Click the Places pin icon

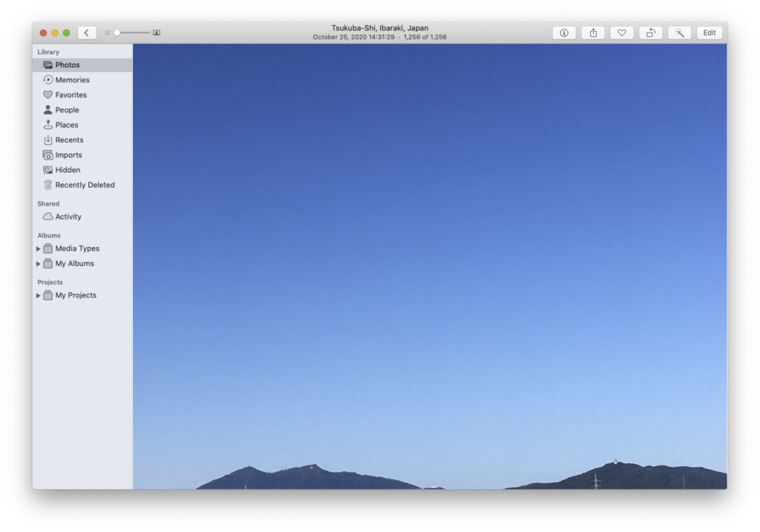point(48,125)
